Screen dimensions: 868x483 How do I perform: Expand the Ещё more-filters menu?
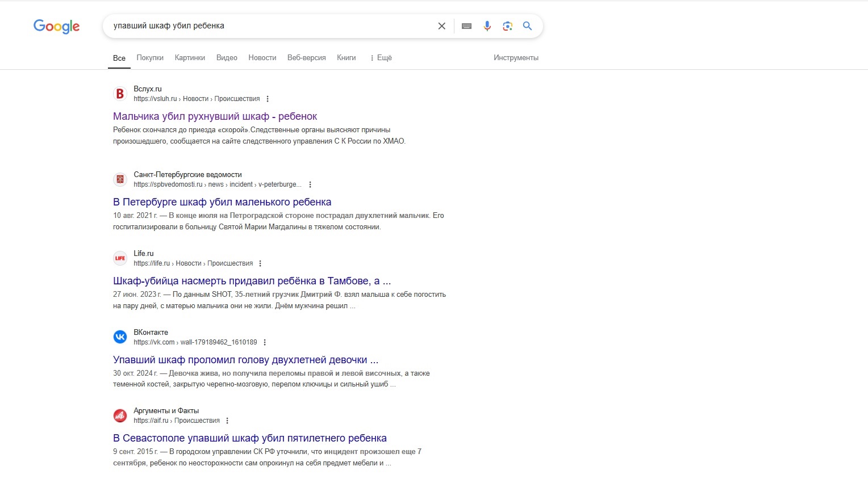pyautogui.click(x=381, y=58)
